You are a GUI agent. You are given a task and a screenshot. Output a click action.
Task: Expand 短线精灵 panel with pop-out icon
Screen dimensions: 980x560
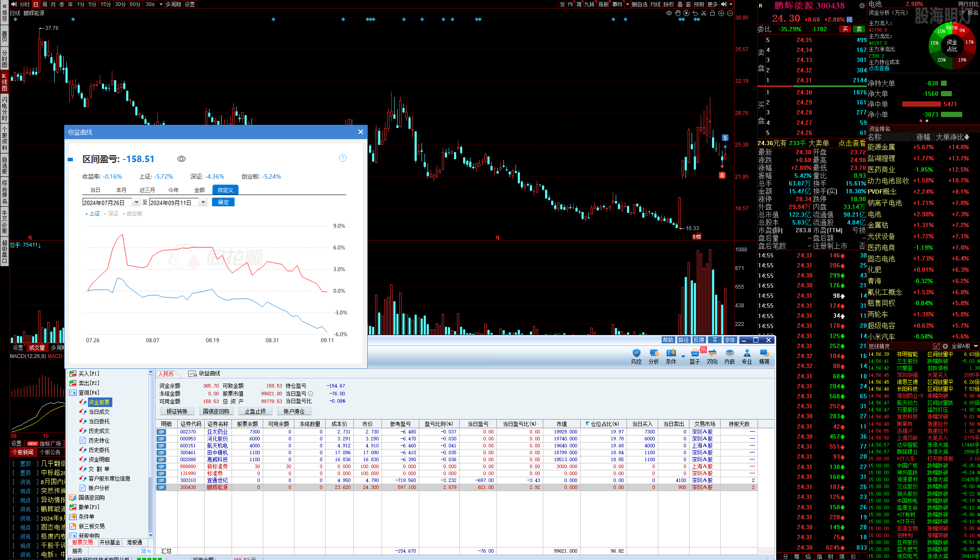937,346
